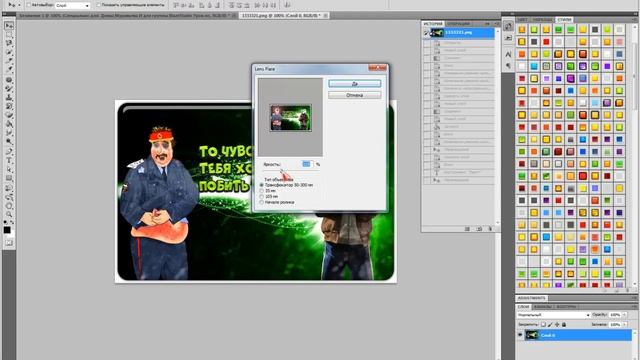Click Отмена in Lens Flare dialog
The width and height of the screenshot is (640, 360).
[355, 95]
